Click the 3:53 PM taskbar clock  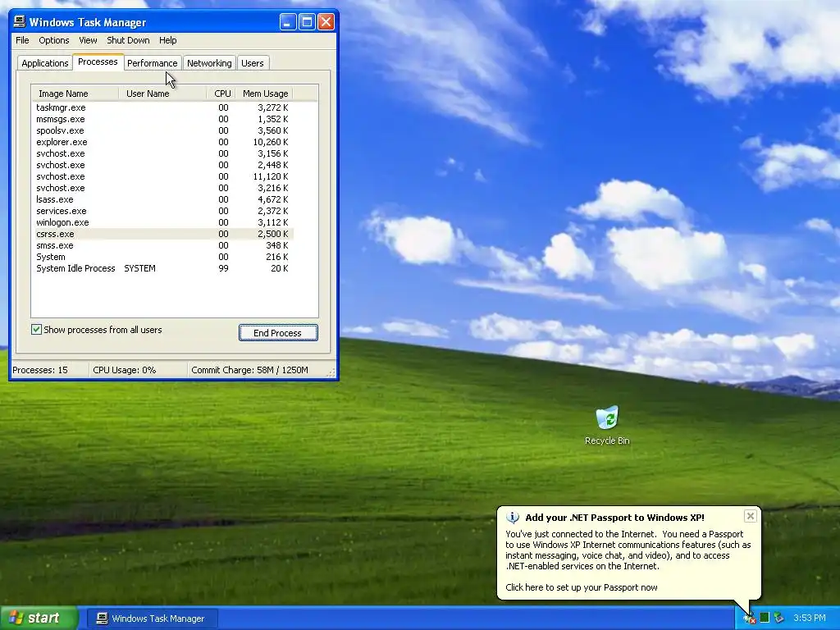pyautogui.click(x=809, y=619)
